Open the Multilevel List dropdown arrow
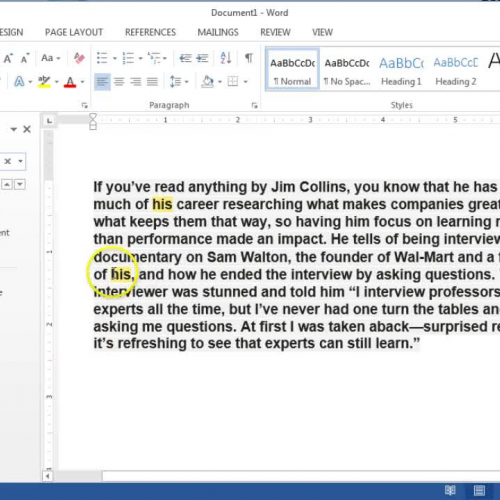Viewport: 500px width, 500px height. (x=165, y=59)
